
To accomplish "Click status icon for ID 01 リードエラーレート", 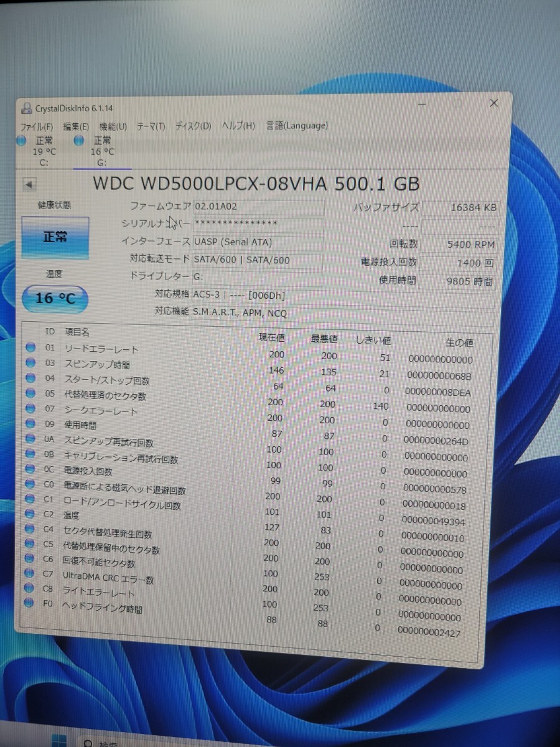I will 30,347.
